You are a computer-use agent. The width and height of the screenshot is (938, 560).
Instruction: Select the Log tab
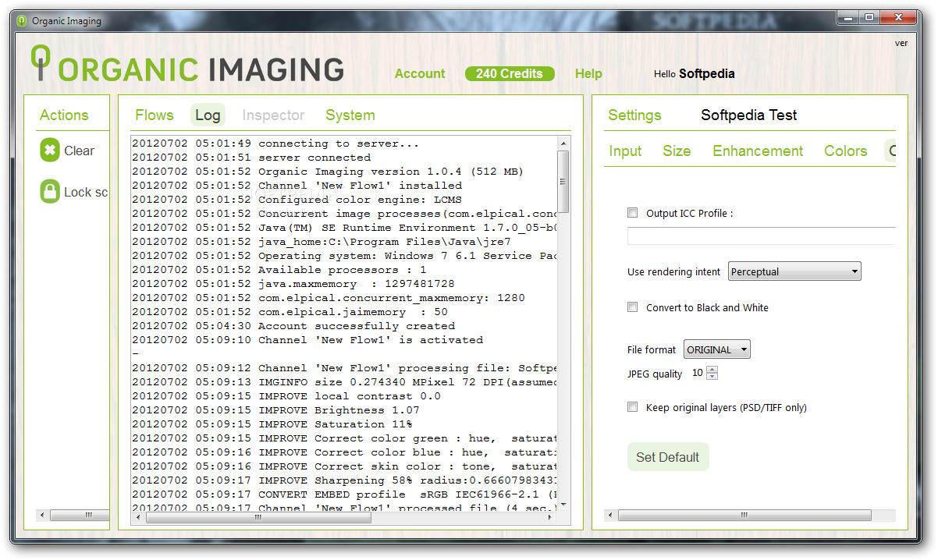point(208,115)
